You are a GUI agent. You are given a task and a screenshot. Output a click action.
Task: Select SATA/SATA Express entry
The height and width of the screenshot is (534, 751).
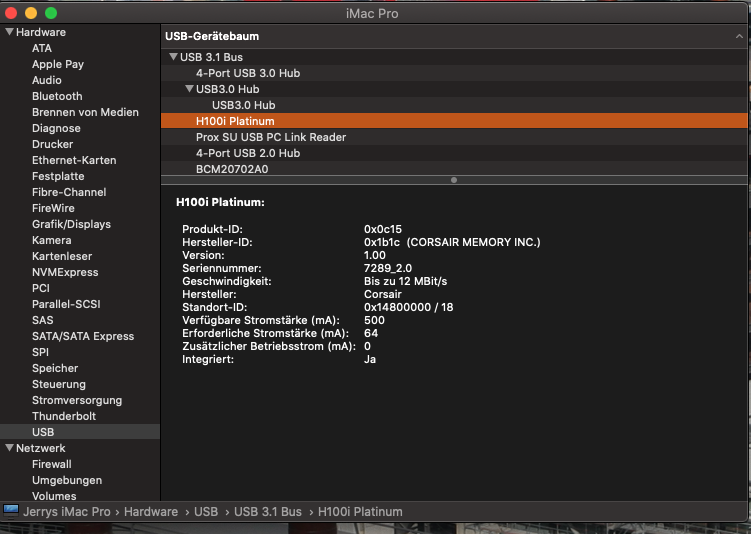click(83, 336)
